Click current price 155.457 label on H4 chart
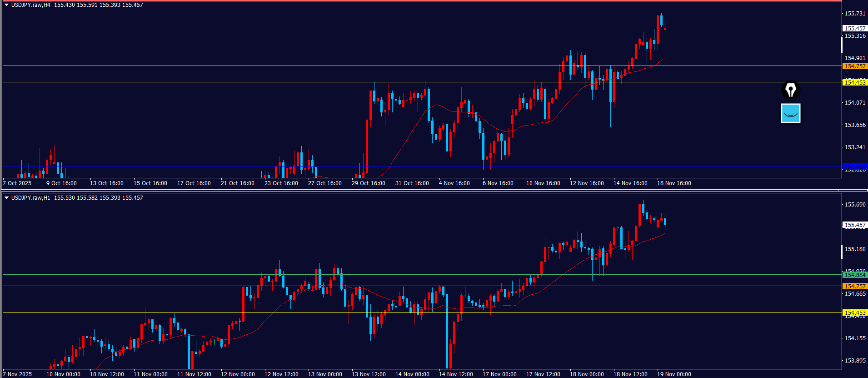 click(x=855, y=29)
